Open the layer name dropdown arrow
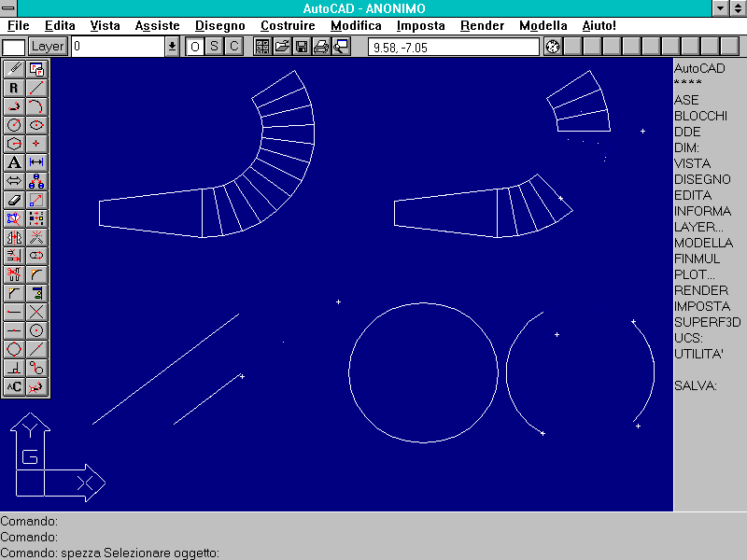Screen dimensions: 747x560 [172, 46]
